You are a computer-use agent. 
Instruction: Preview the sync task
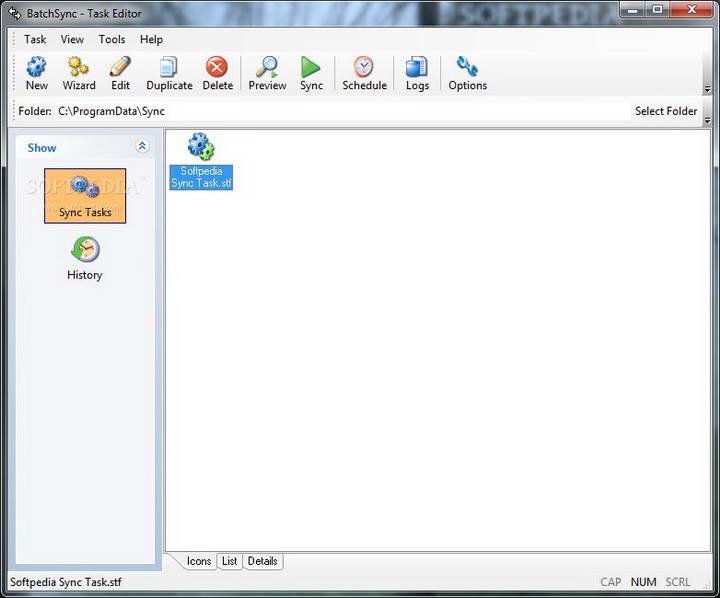(267, 73)
